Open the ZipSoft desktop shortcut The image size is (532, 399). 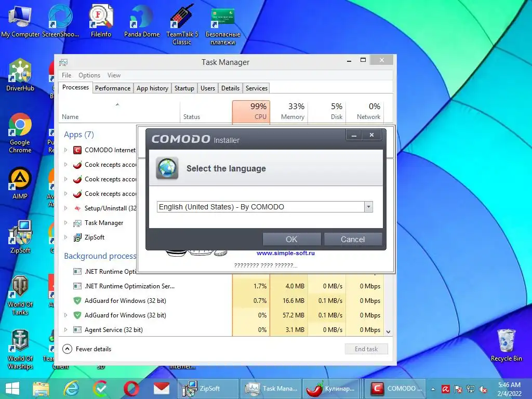(20, 237)
